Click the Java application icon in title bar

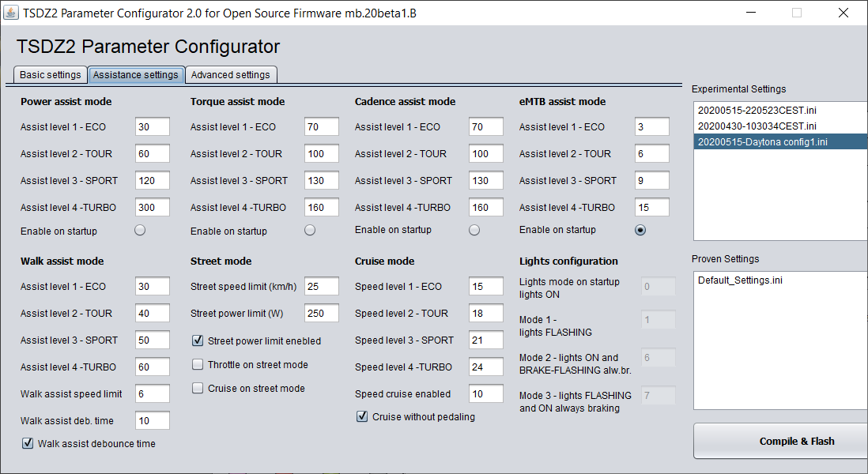[x=10, y=13]
